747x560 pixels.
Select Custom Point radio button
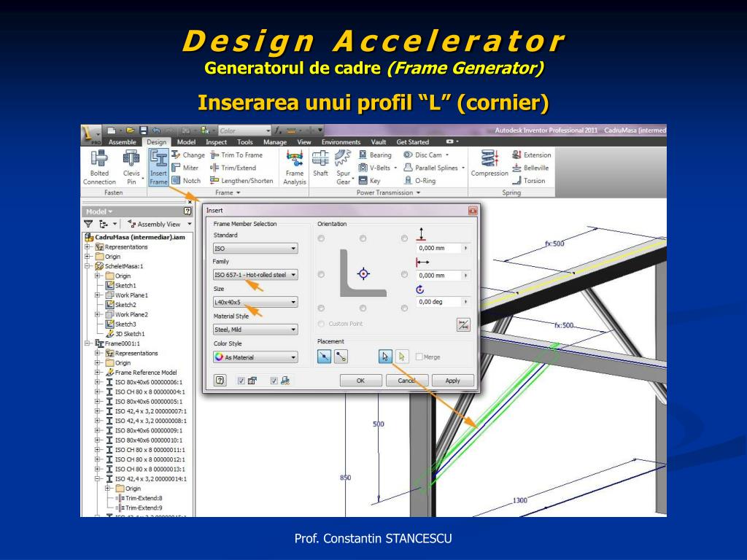point(321,324)
